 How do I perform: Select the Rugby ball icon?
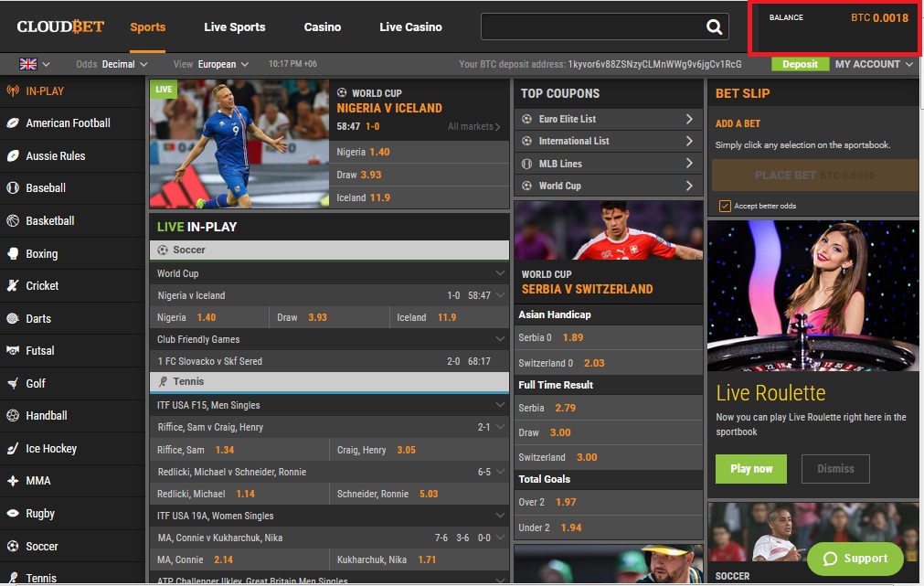pyautogui.click(x=13, y=514)
